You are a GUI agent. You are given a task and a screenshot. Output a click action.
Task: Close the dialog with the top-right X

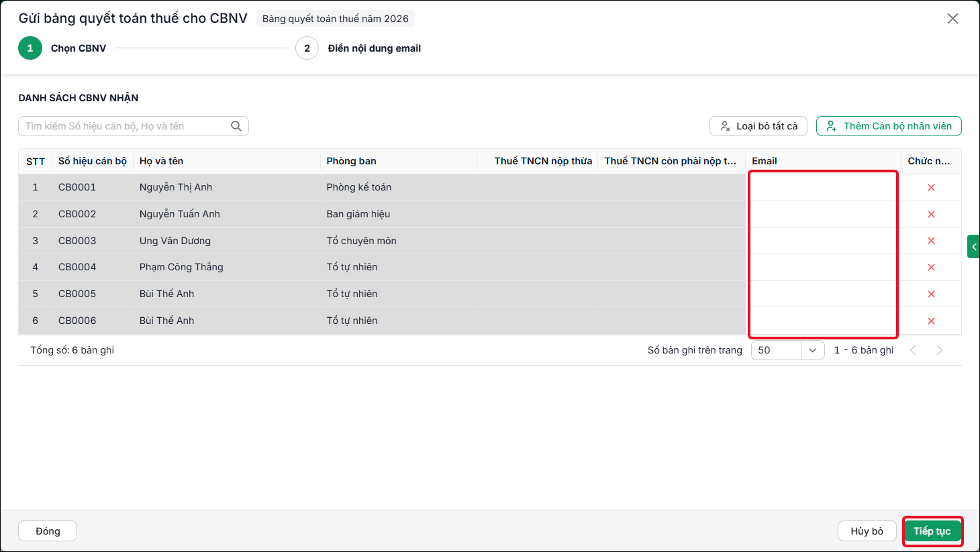click(952, 19)
